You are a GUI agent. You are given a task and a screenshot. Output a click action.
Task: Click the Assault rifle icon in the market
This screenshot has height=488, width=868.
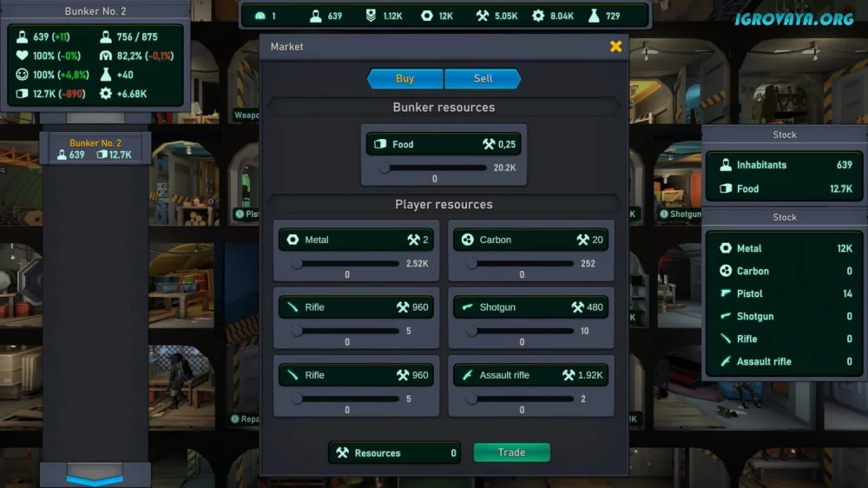468,375
